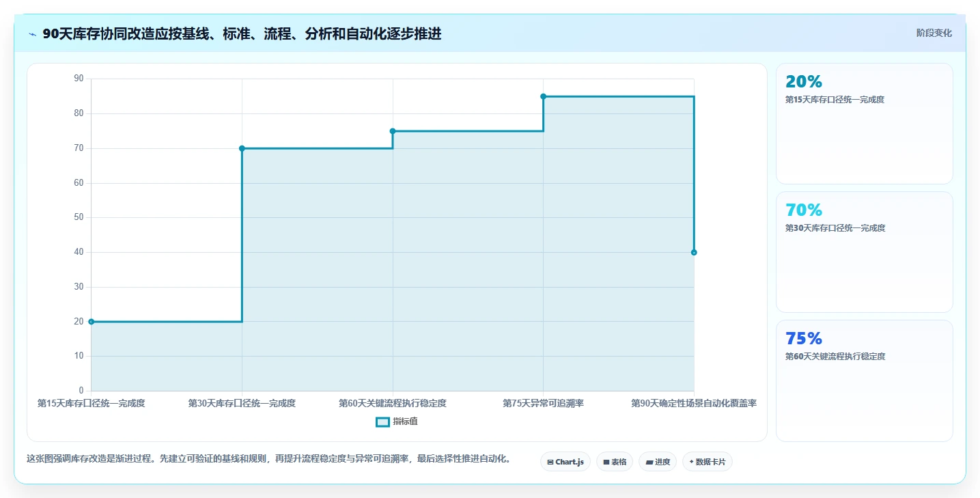
Task: Click the lightning icon beside the title
Action: tap(32, 33)
